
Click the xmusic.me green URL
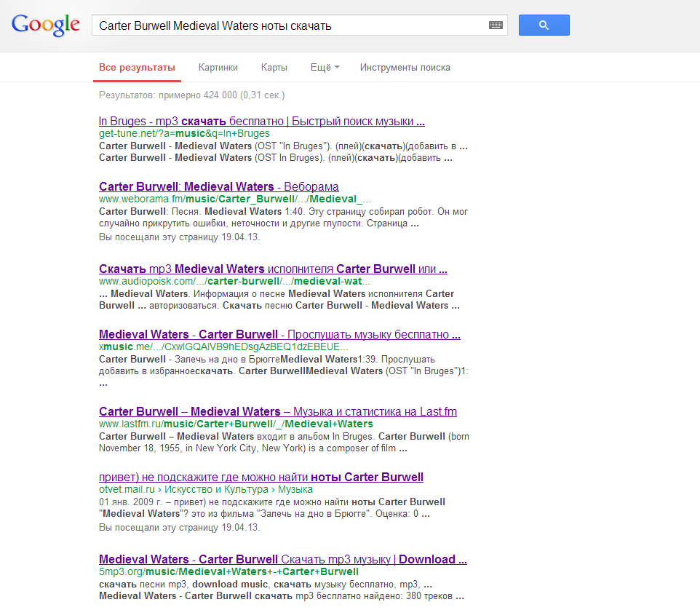click(x=223, y=346)
